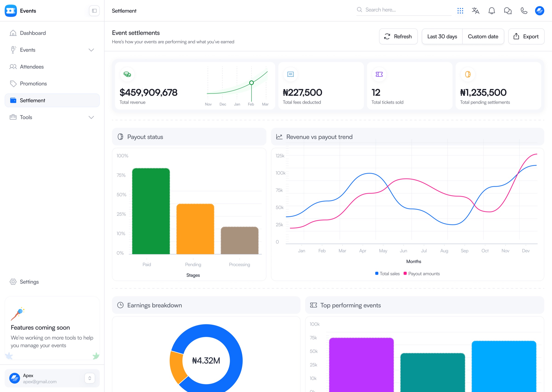Click the Dashboard home icon
552x392 pixels.
[13, 33]
